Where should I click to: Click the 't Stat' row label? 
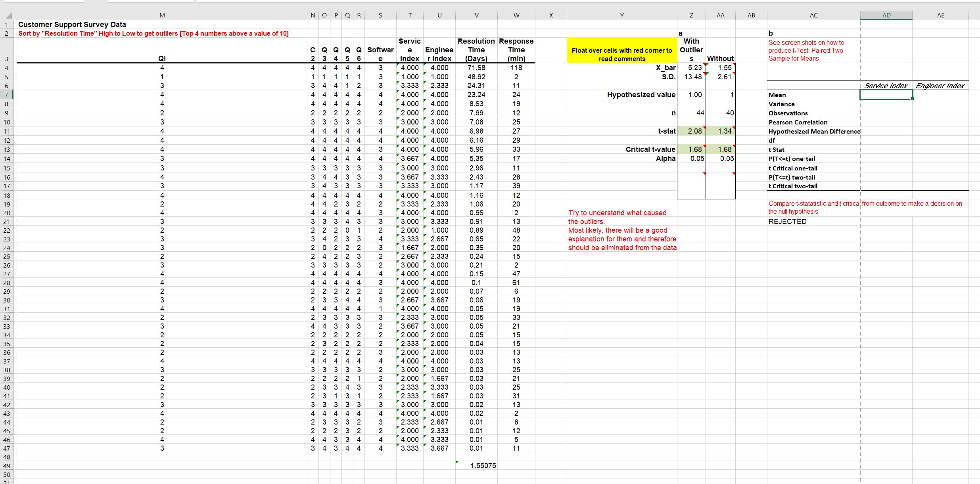[776, 150]
